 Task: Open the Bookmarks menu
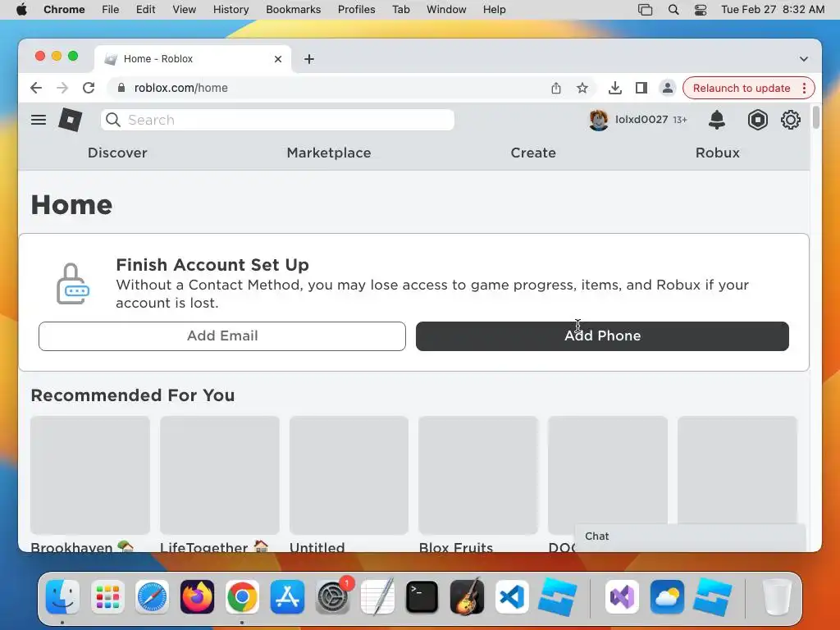(x=293, y=10)
